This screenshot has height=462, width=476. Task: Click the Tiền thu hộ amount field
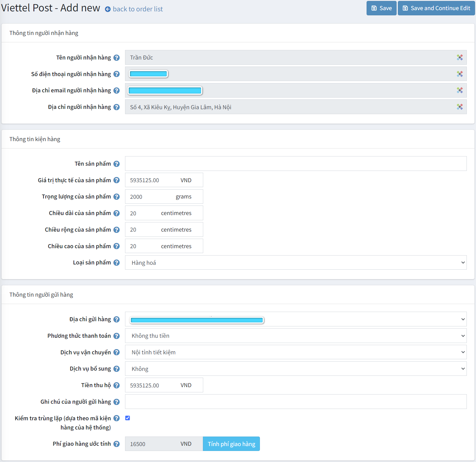tap(164, 385)
